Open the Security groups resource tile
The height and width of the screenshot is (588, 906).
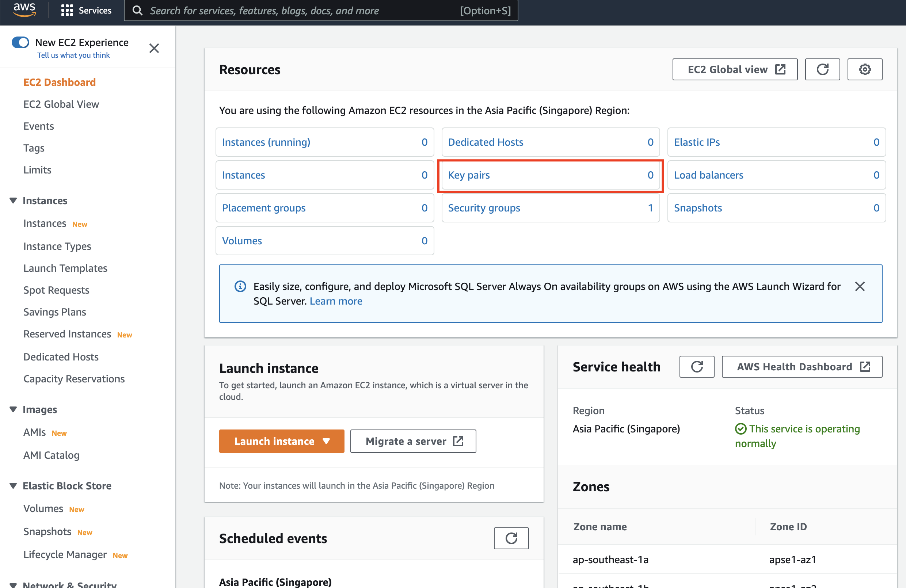[551, 208]
